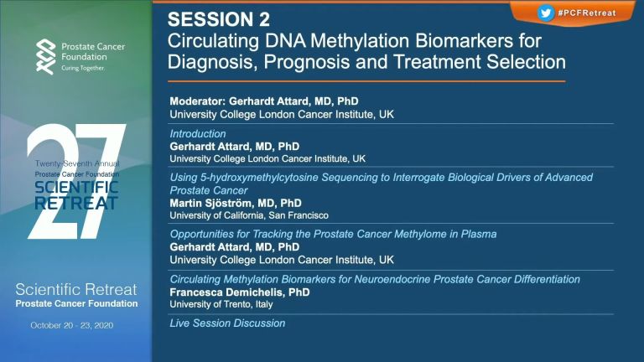Click the Prostate Cancer Foundation wordmark text
This screenshot has width=644, height=362.
(93, 52)
